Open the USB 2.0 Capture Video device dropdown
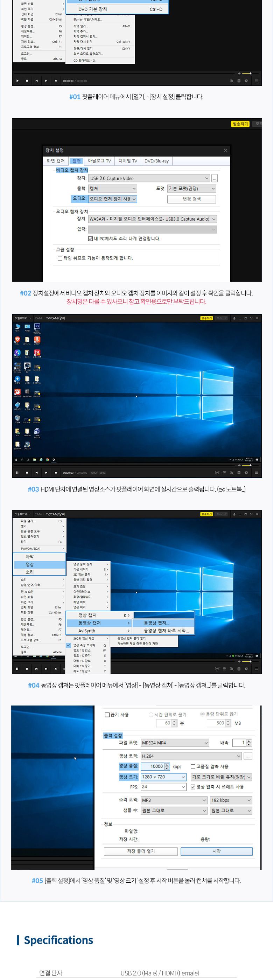This screenshot has width=273, height=980. [x=149, y=178]
